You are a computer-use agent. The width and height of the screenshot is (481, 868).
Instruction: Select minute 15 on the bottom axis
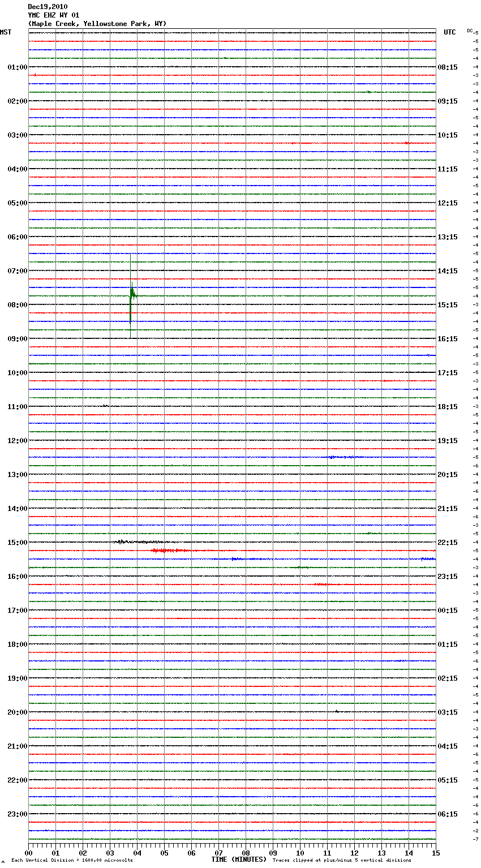point(436,853)
